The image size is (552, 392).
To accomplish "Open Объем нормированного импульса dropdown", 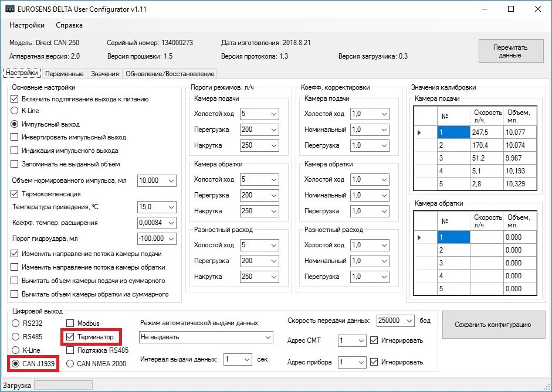I will [171, 180].
